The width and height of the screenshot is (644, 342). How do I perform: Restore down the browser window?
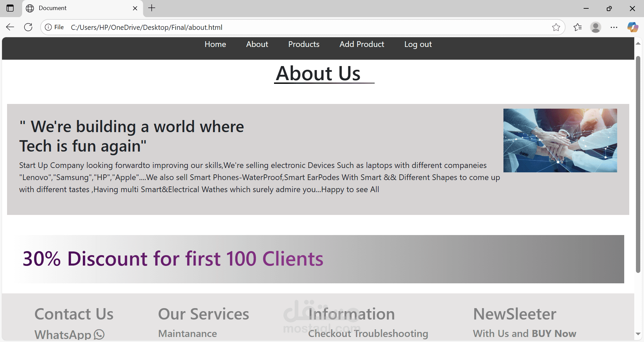(x=609, y=8)
